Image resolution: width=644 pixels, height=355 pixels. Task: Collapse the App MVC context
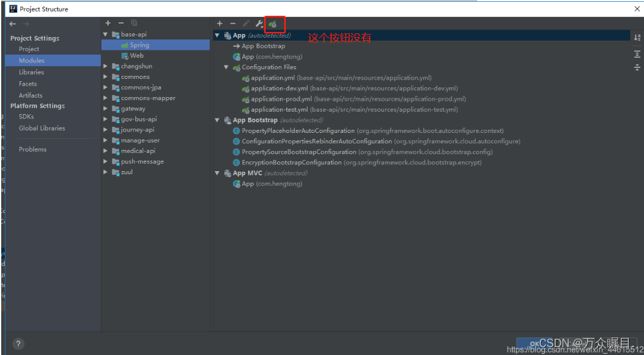click(x=217, y=173)
